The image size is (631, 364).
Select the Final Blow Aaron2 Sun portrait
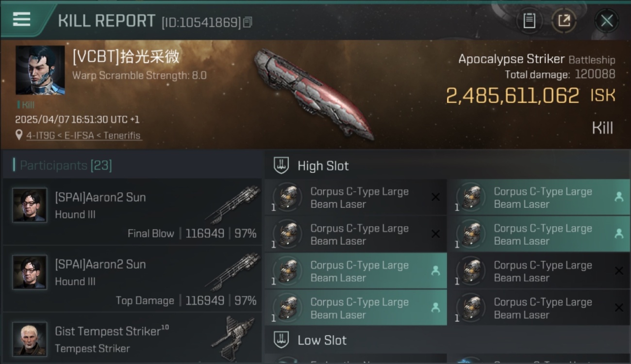[30, 205]
